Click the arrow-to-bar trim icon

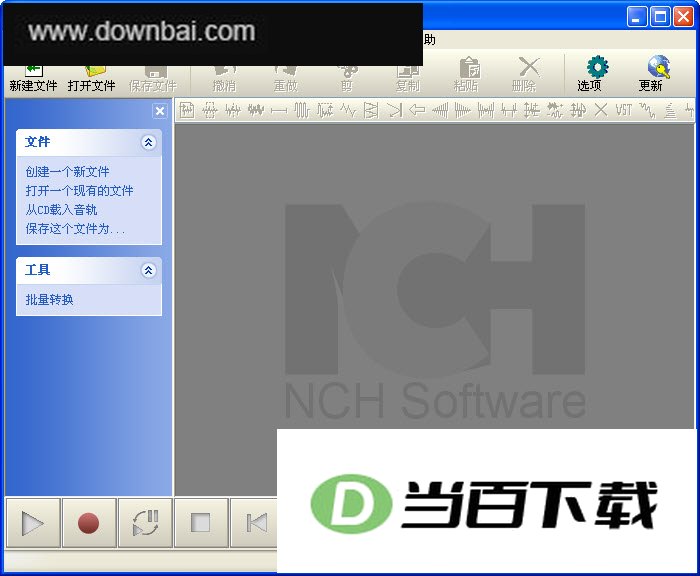[x=394, y=110]
